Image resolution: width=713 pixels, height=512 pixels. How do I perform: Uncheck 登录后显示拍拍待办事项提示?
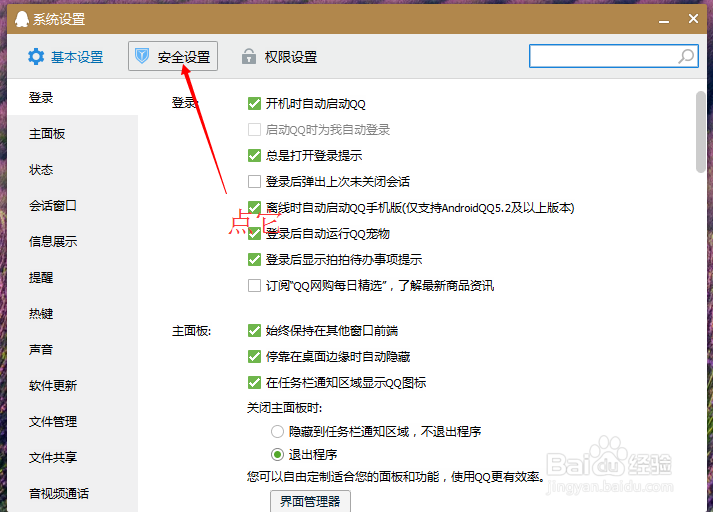click(254, 260)
